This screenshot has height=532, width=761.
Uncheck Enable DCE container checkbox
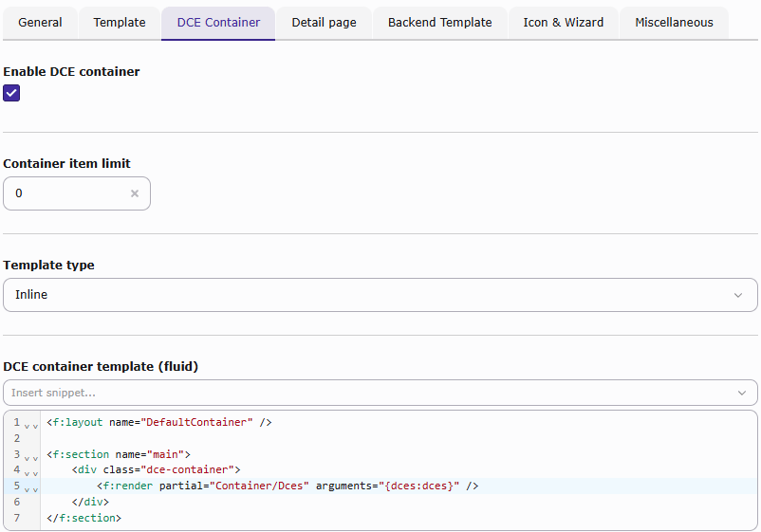coord(11,93)
